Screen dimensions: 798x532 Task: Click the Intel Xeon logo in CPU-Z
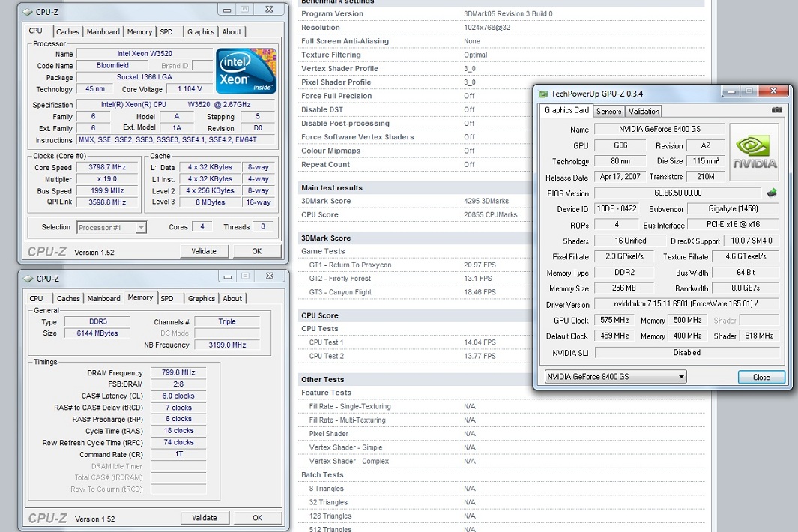[247, 70]
